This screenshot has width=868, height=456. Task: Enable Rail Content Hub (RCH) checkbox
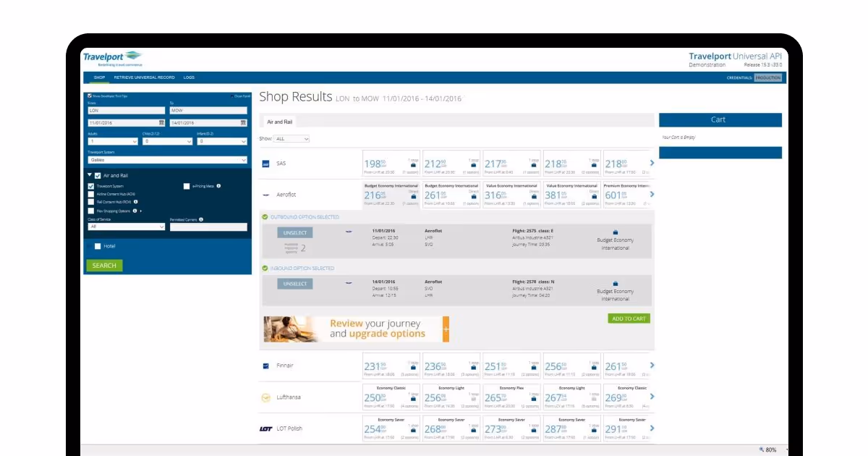coord(90,202)
